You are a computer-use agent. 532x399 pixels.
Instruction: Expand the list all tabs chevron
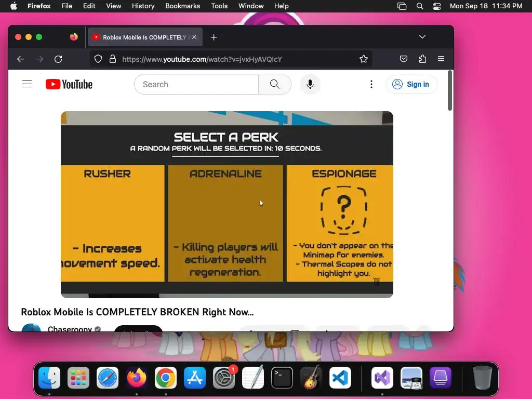[422, 37]
